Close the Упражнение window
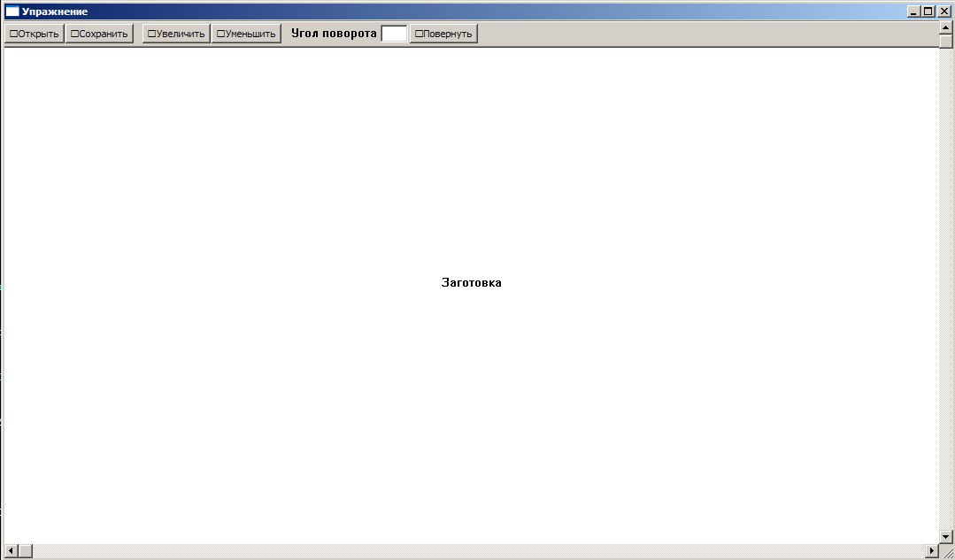 point(943,12)
